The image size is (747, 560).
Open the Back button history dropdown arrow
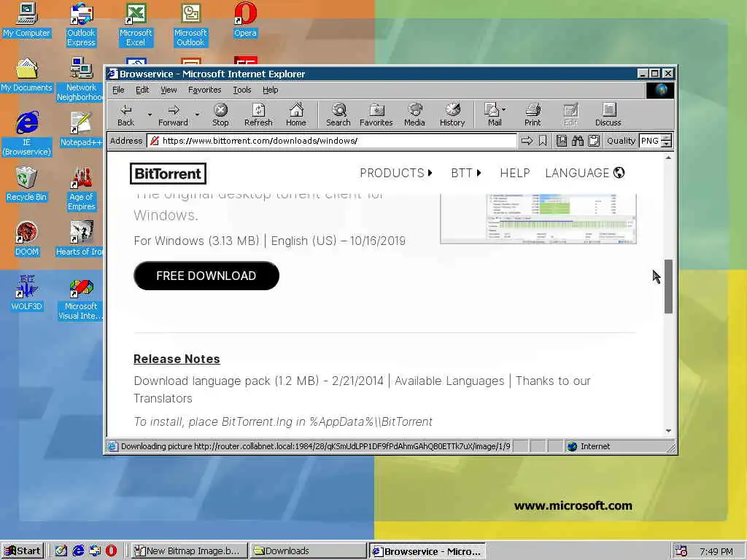click(150, 114)
